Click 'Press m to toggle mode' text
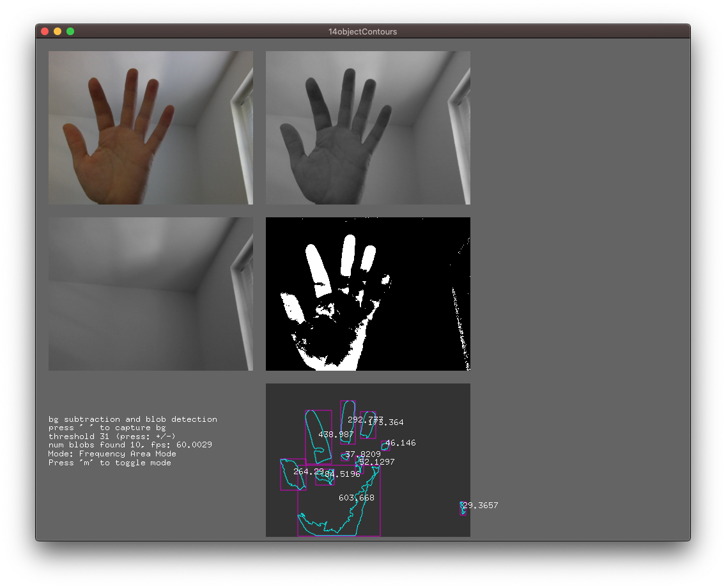The height and width of the screenshot is (588, 726). (x=110, y=463)
